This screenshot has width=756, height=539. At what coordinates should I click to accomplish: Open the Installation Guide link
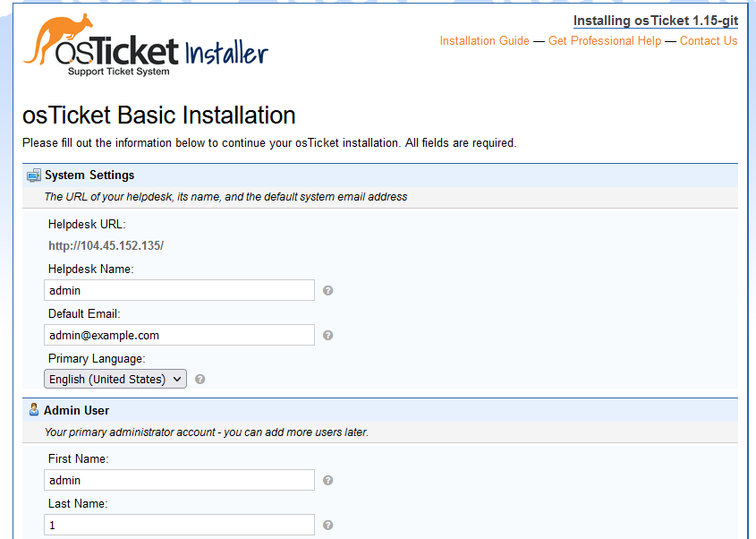(x=484, y=40)
